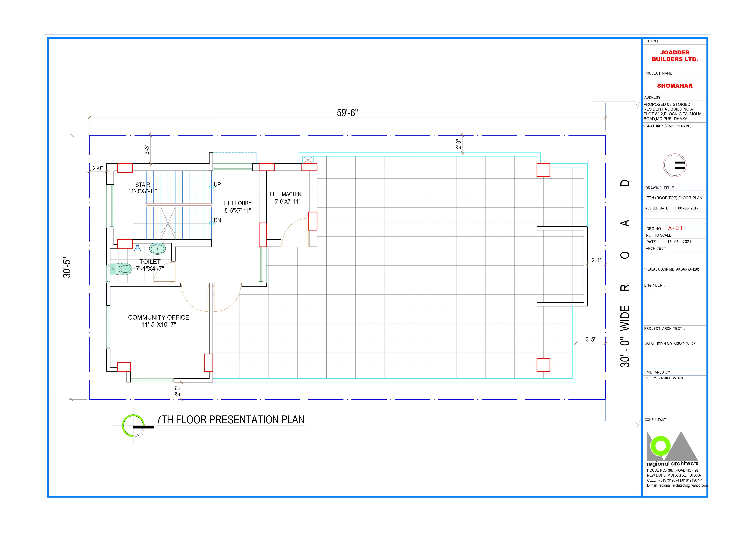The width and height of the screenshot is (756, 535).
Task: Select the 59'-6" overall width dimension
Action: (x=347, y=113)
